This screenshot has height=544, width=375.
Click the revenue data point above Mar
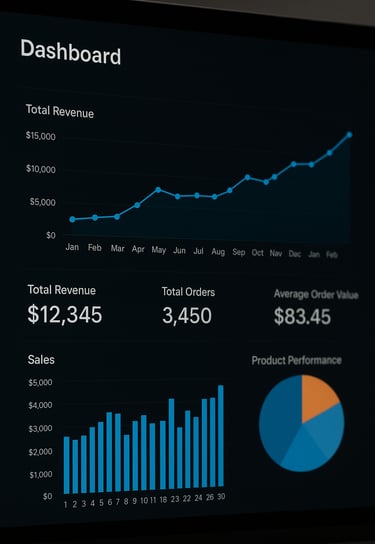[117, 216]
